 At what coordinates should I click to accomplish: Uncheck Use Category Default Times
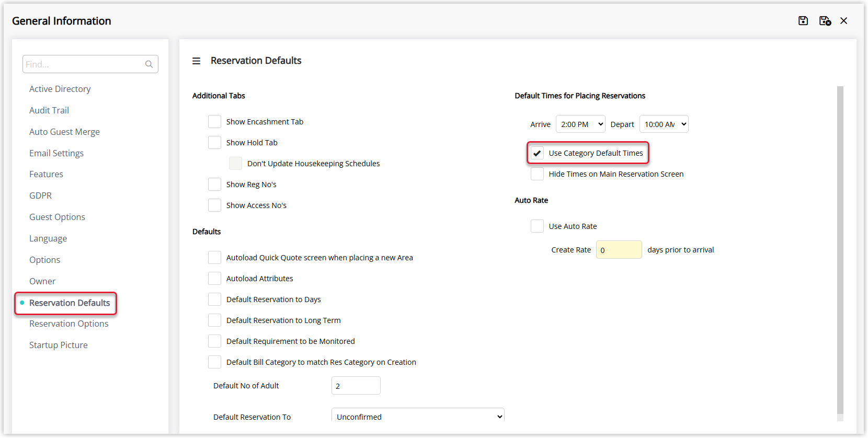(537, 153)
